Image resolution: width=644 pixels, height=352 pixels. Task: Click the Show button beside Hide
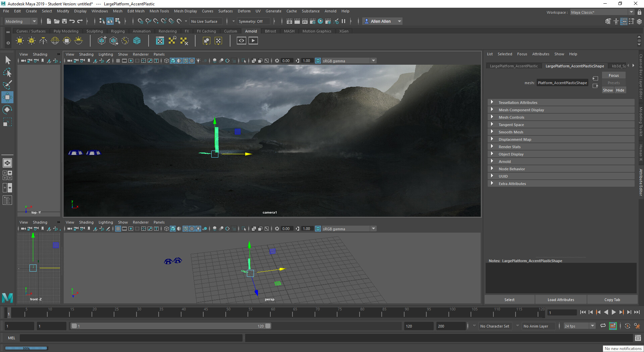tap(608, 90)
